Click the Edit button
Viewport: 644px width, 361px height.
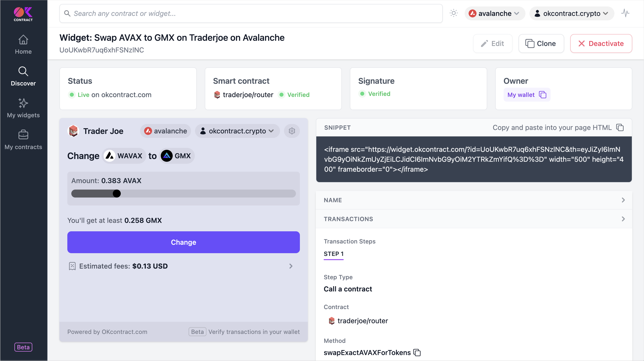pos(492,43)
